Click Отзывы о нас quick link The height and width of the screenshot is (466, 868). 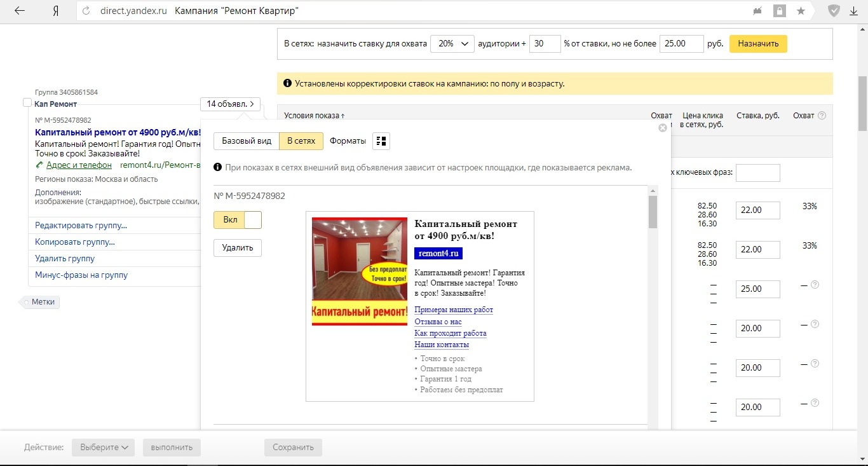pyautogui.click(x=438, y=322)
